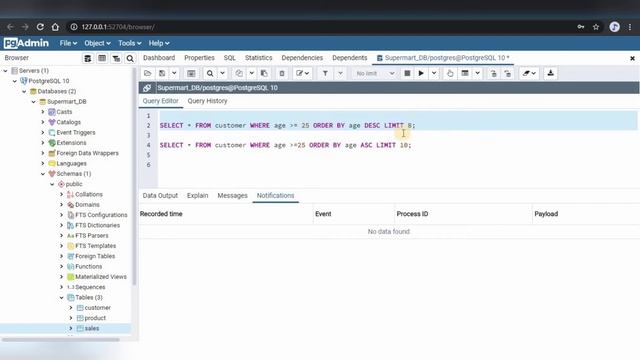Open file icon in query toolbar
640x360 pixels.
point(148,73)
